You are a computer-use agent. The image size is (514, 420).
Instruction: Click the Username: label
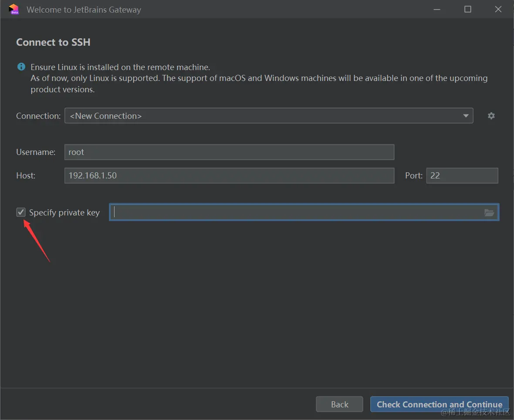[x=36, y=152]
